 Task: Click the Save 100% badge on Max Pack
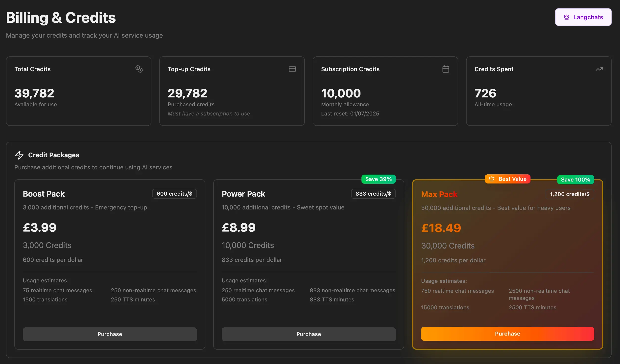(x=575, y=180)
